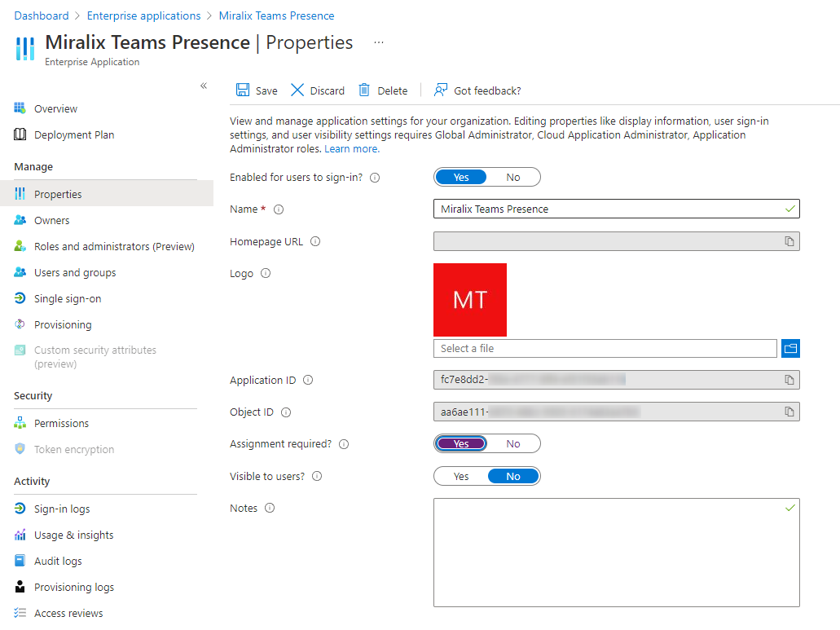Click the Select a file input

tap(605, 348)
